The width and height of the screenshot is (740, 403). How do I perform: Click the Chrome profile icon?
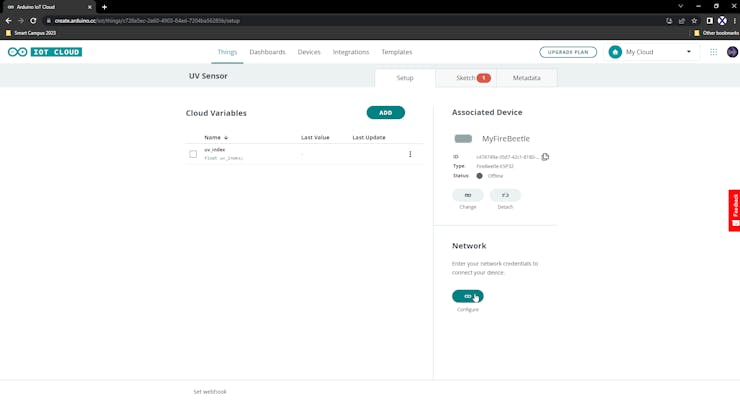pos(722,21)
